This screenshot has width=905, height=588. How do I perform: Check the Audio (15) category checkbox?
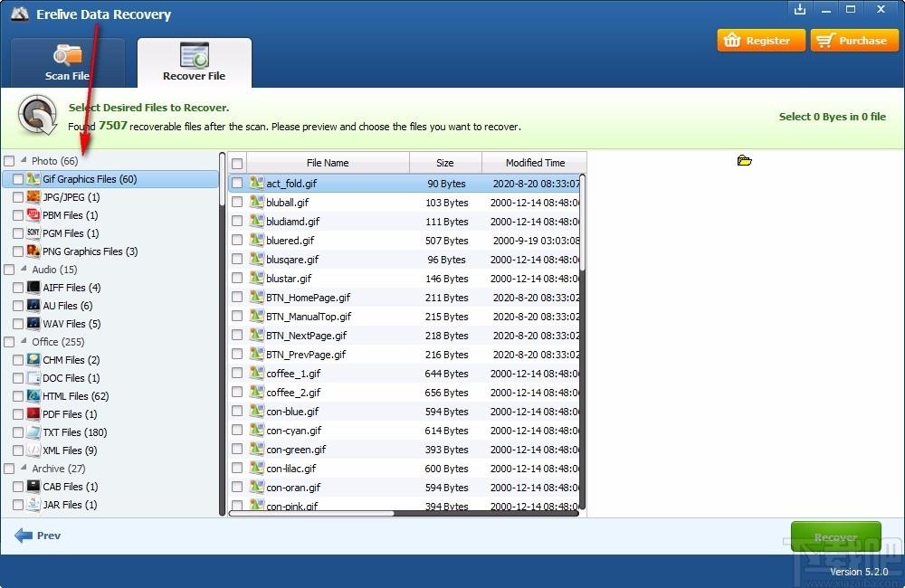point(9,270)
